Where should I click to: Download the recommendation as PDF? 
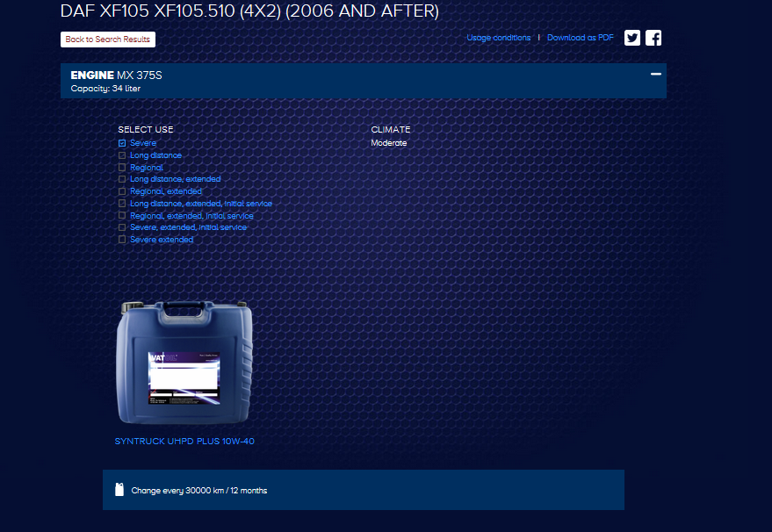pos(580,38)
